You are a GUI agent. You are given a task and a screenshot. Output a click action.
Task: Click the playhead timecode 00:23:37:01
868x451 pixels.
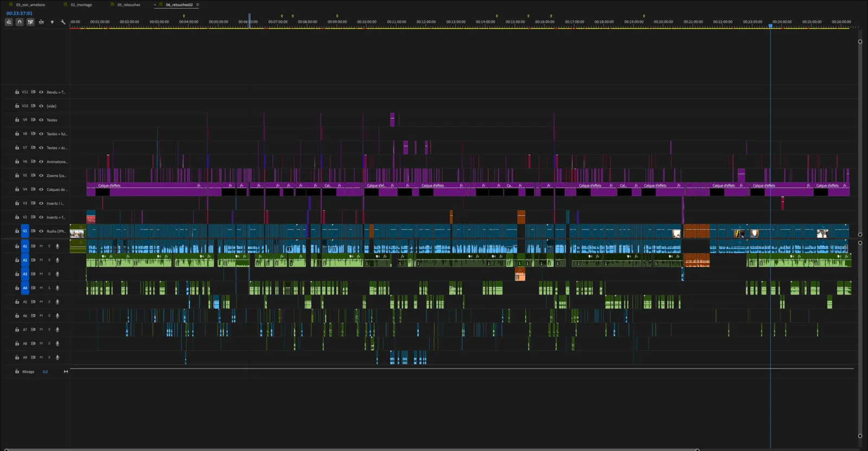coord(20,13)
